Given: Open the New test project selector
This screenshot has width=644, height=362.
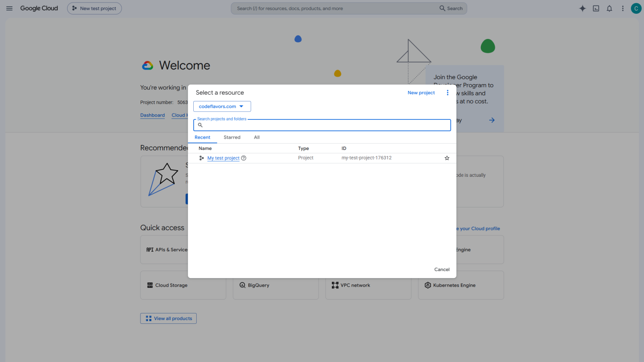Looking at the screenshot, I should (94, 8).
